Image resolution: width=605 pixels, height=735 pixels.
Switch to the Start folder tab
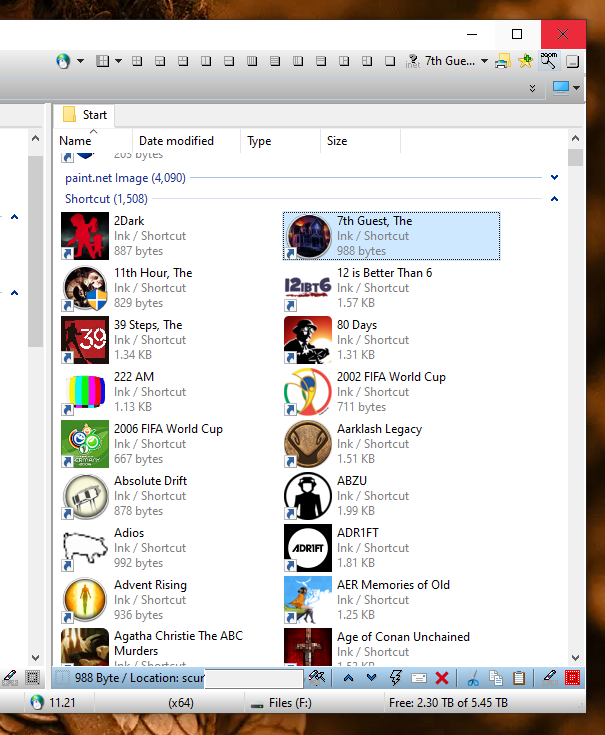86,115
